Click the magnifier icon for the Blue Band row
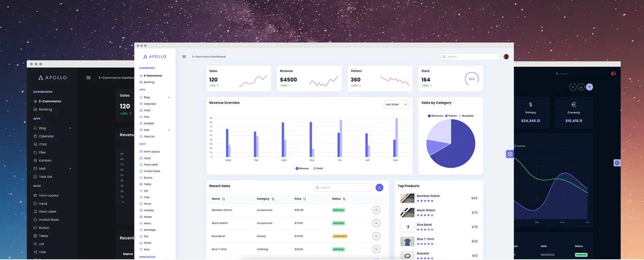This screenshot has height=260, width=644. (376, 236)
